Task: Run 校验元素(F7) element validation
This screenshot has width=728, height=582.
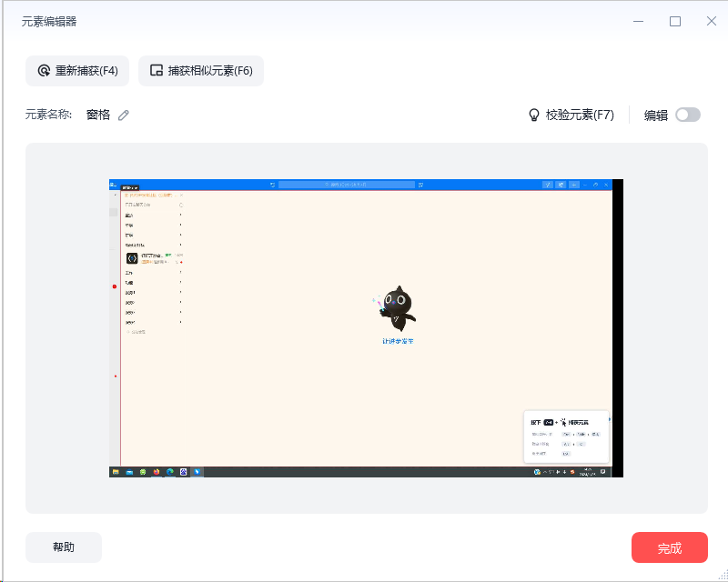Action: (x=571, y=115)
